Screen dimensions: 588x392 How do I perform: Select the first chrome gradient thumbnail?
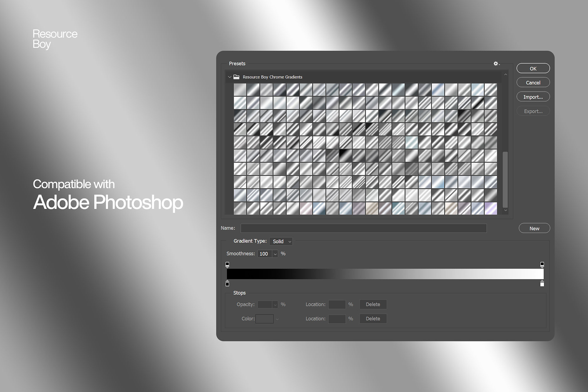tap(240, 92)
